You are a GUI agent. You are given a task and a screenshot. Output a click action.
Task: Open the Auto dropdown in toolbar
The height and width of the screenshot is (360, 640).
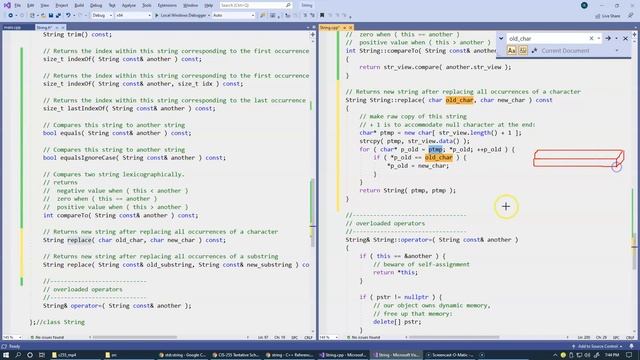coord(234,16)
